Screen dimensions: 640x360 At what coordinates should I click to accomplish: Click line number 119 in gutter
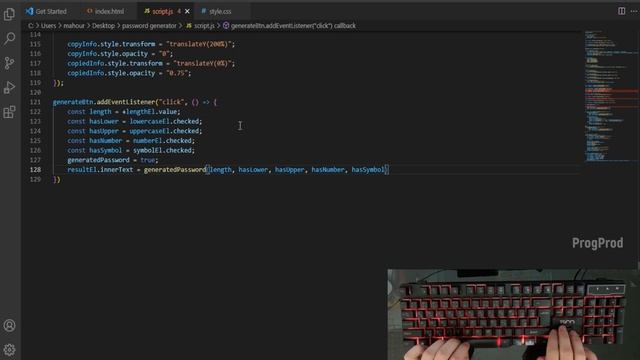point(36,83)
